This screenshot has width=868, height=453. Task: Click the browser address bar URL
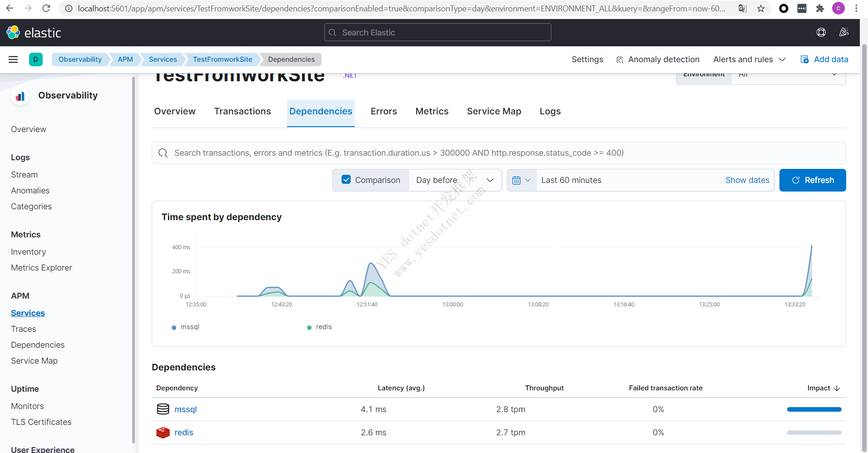point(402,8)
